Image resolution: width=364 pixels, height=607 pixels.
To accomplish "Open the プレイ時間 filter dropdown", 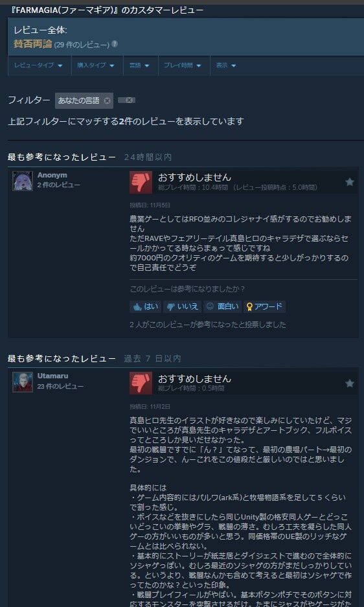I will click(x=184, y=65).
